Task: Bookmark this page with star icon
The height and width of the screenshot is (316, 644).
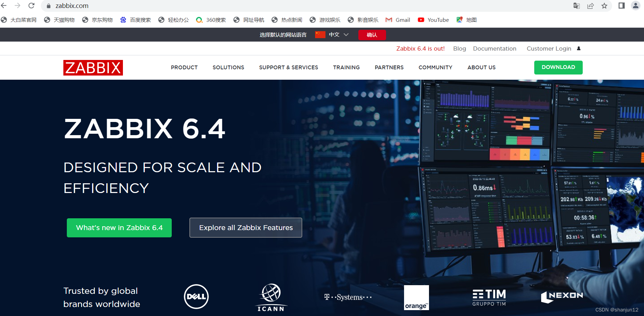Action: 604,6
